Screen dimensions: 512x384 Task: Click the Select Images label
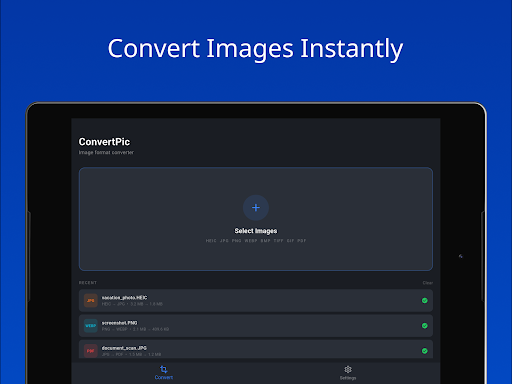256,231
